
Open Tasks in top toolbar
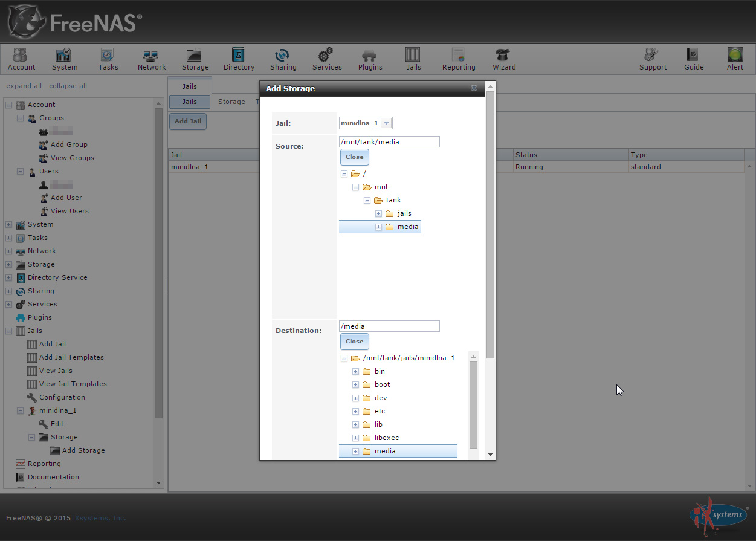click(108, 59)
